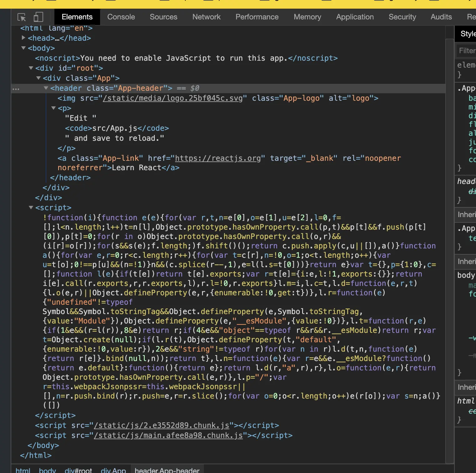The width and height of the screenshot is (476, 473).
Task: Collapse the div class App node
Action: [38, 78]
